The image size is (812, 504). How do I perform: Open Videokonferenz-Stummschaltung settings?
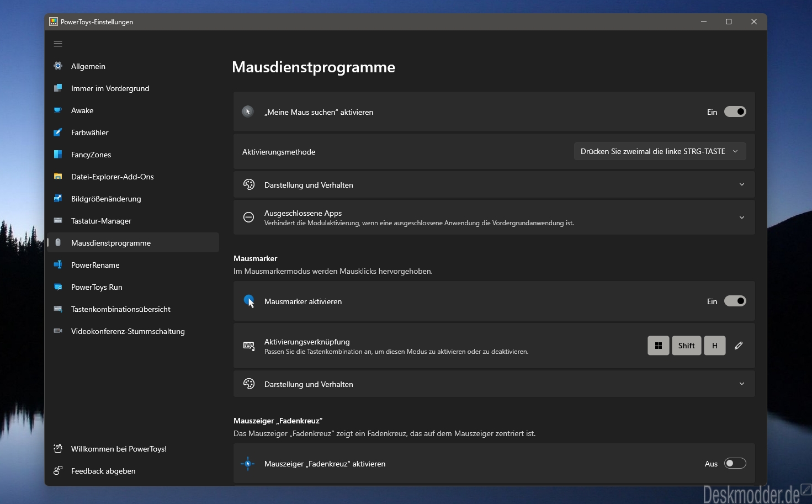(133, 331)
